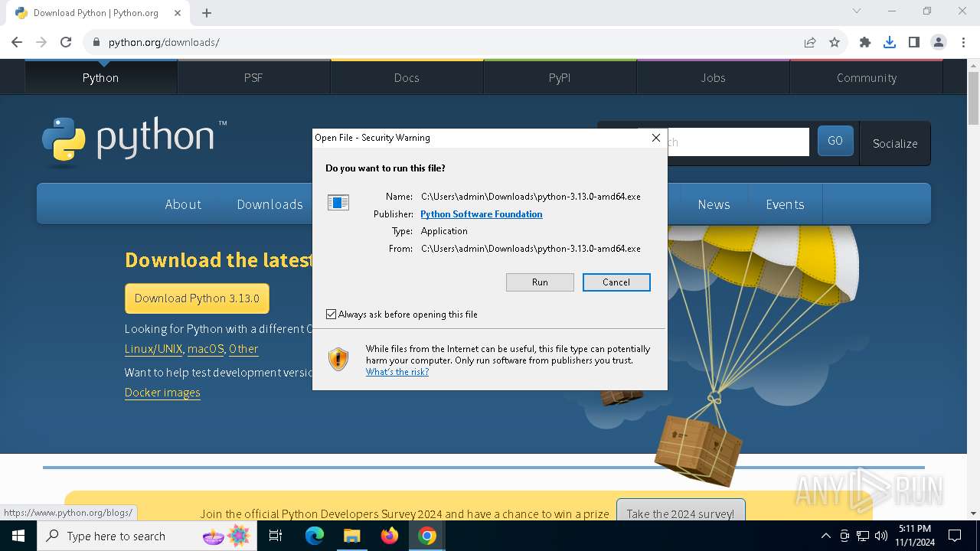Image resolution: width=980 pixels, height=551 pixels.
Task: Close the Security Warning dialog with X
Action: point(655,138)
